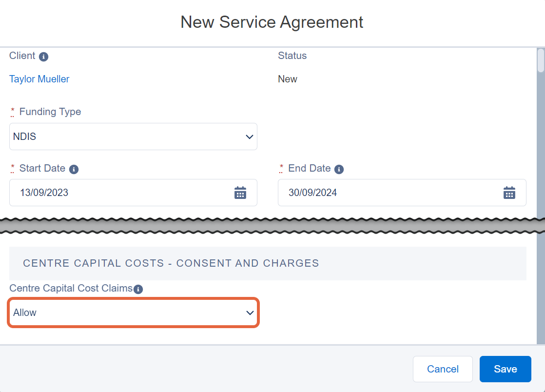Click chevron on the Allow combo box
The height and width of the screenshot is (392, 545).
click(x=250, y=313)
